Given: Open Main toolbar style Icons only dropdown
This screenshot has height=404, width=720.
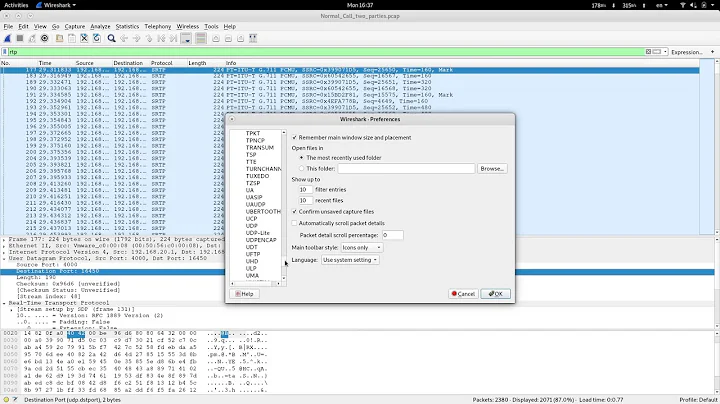Looking at the screenshot, I should 362,247.
